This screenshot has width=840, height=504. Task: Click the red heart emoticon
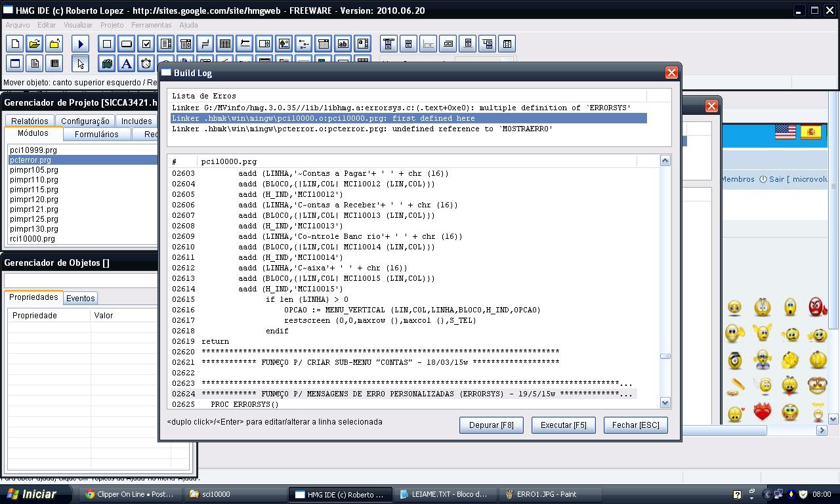point(762,411)
